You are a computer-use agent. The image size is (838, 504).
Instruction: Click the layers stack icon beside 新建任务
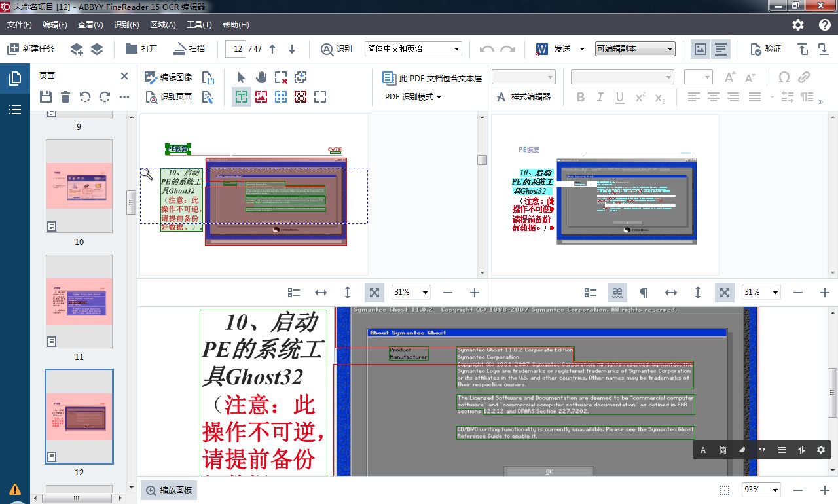point(97,49)
